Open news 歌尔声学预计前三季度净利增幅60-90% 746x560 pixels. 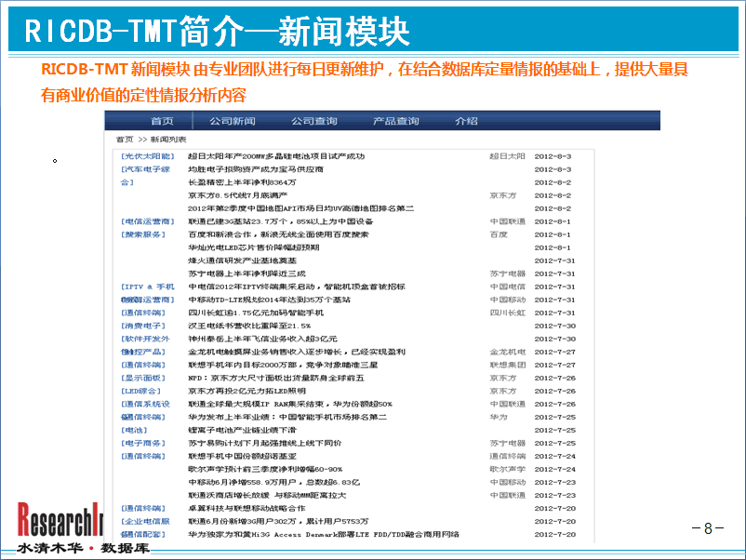(x=265, y=469)
